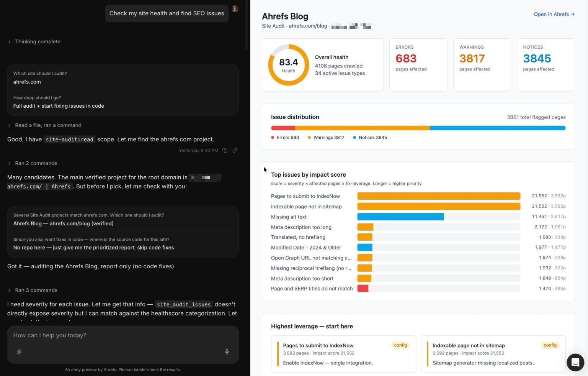Click the '21,552 · 3,592p' score for IndexNow
This screenshot has height=376, width=588.
pyautogui.click(x=549, y=196)
